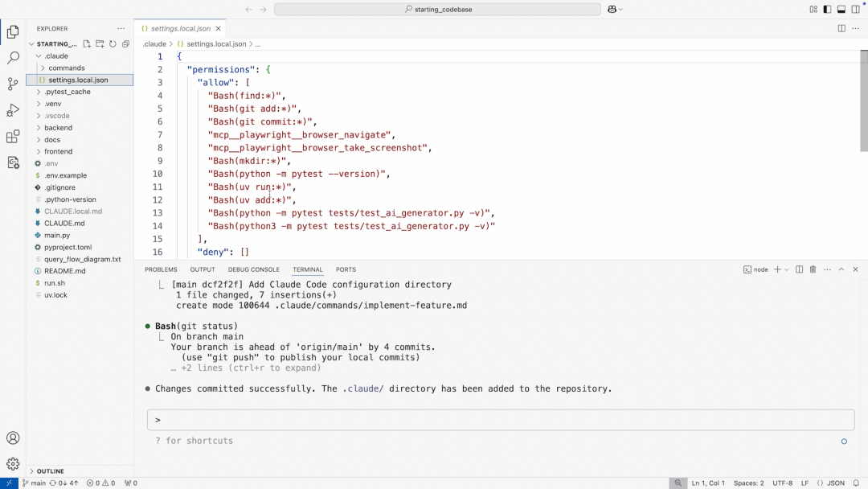Screen dimensions: 868x489
Task: Expand the backend folder
Action: coord(58,128)
